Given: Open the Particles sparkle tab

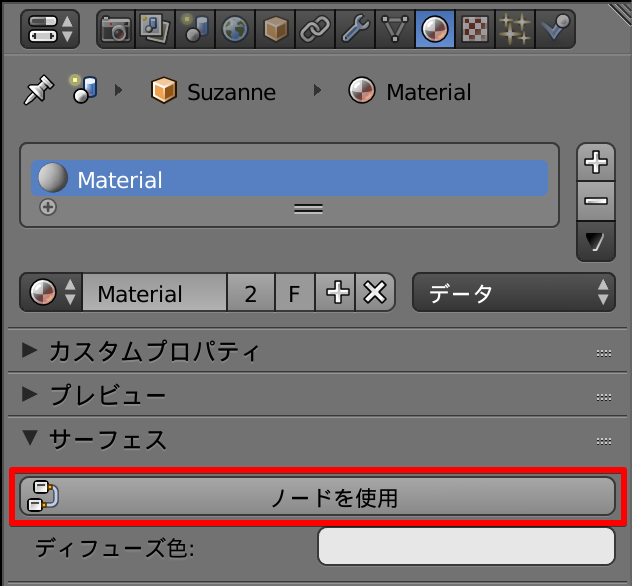Looking at the screenshot, I should pyautogui.click(x=515, y=29).
